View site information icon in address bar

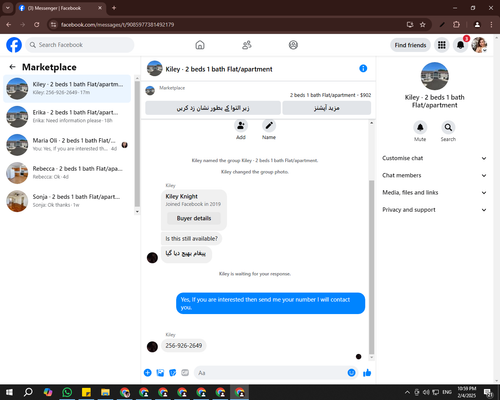(x=53, y=25)
